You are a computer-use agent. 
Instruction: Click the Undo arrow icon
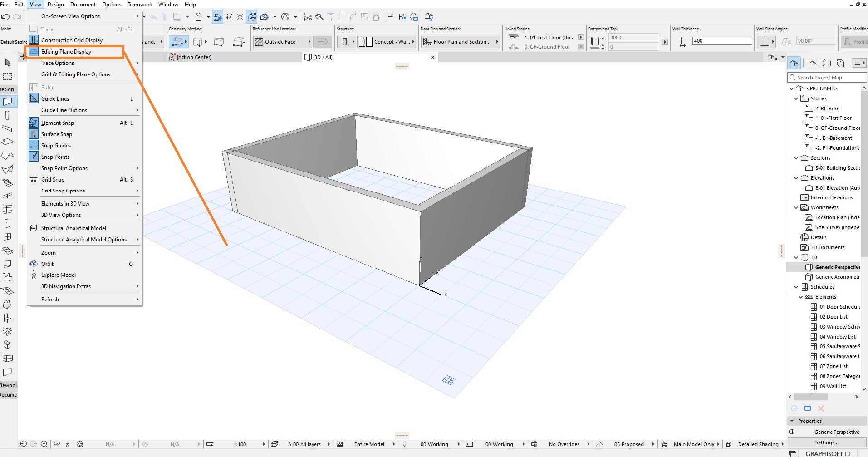click(5, 17)
